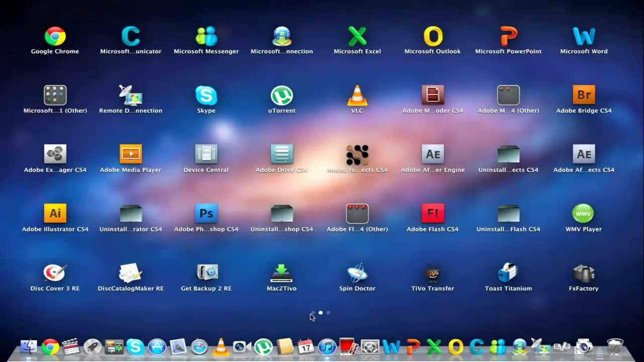
Task: Open Skype from the Dock
Action: tap(135, 347)
